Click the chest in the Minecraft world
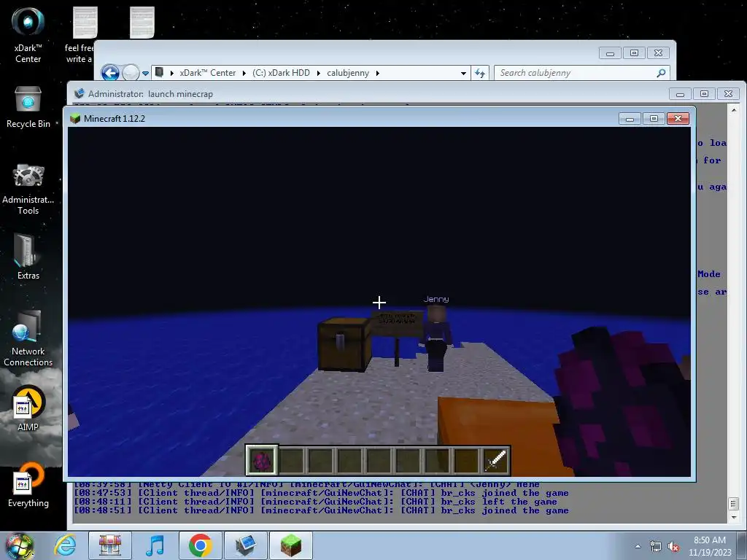 click(x=344, y=344)
